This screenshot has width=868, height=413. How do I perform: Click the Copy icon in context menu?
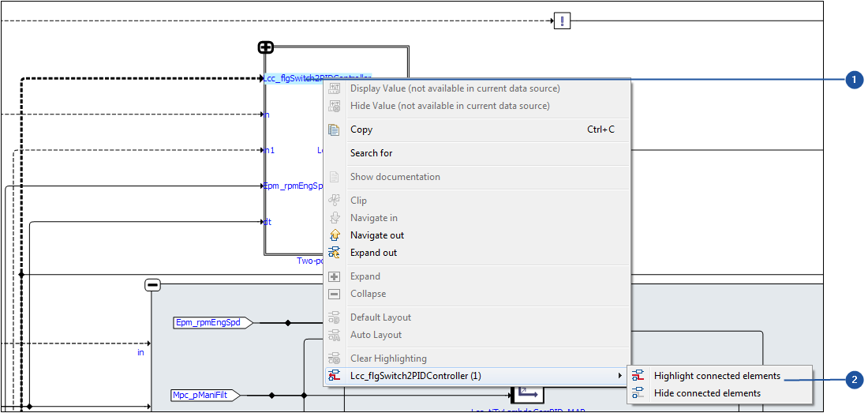pos(334,130)
